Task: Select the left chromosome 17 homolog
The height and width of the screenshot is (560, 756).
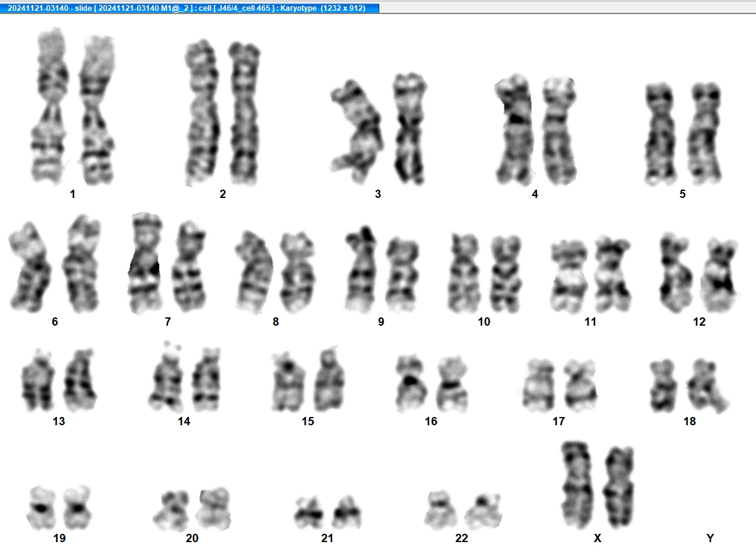Action: (539, 386)
